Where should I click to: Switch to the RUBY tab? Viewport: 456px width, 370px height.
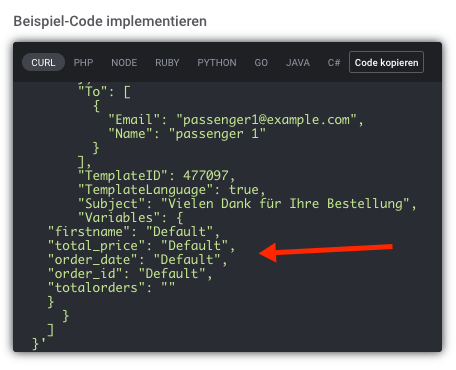tap(167, 62)
